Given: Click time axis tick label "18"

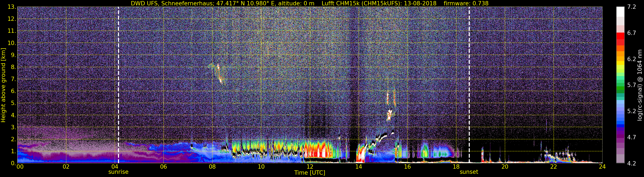Looking at the screenshot, I should click(x=456, y=167).
